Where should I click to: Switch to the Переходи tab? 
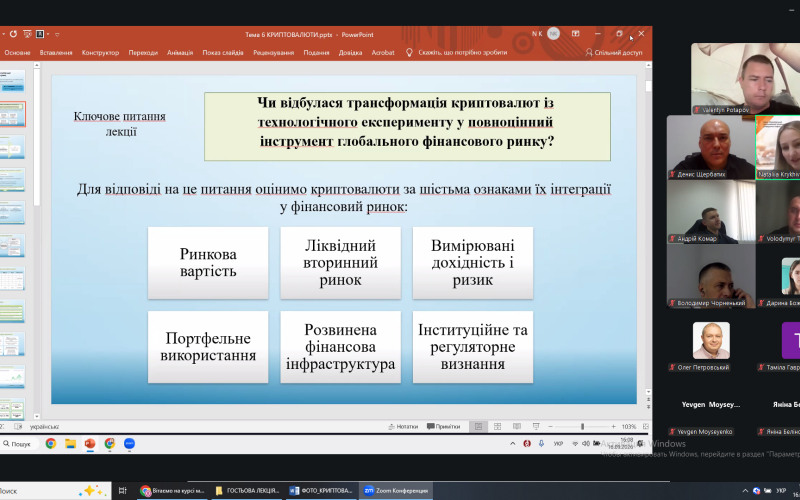(x=143, y=53)
